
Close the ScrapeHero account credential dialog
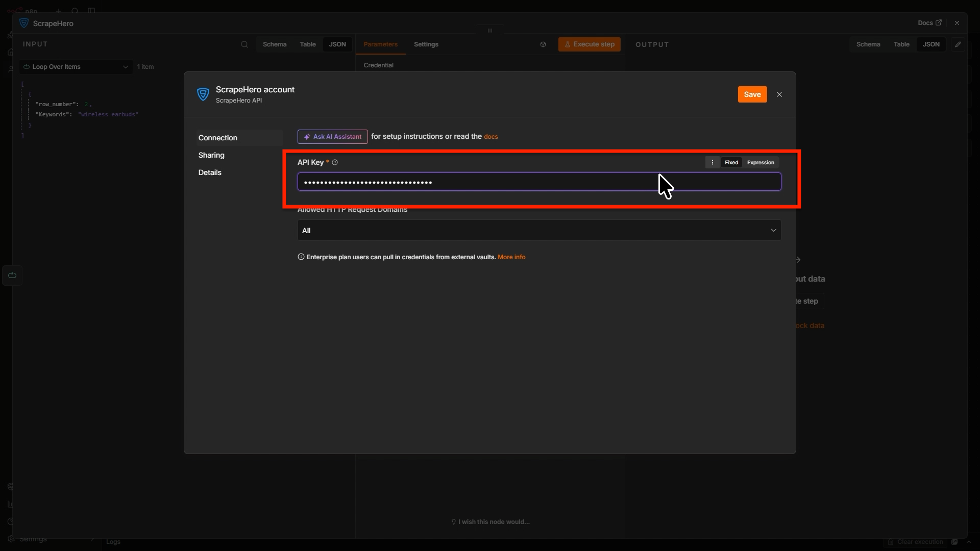coord(779,94)
